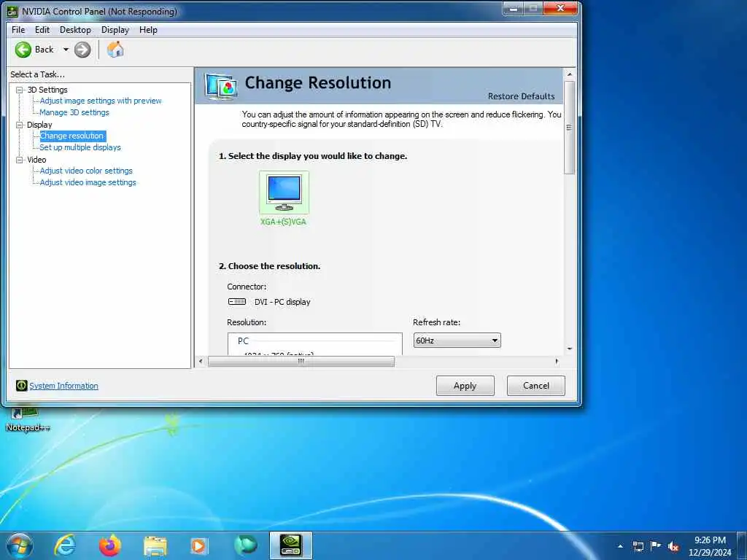747x560 pixels.
Task: Open Windows Media Player taskbar icon
Action: (x=198, y=546)
